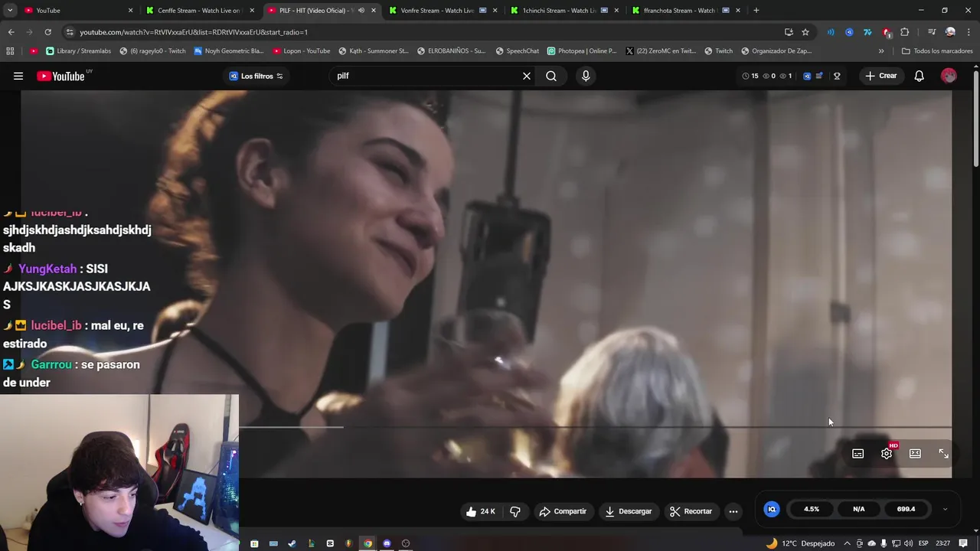This screenshot has height=551, width=980.
Task: Go back with the browser back arrow
Action: click(x=11, y=32)
